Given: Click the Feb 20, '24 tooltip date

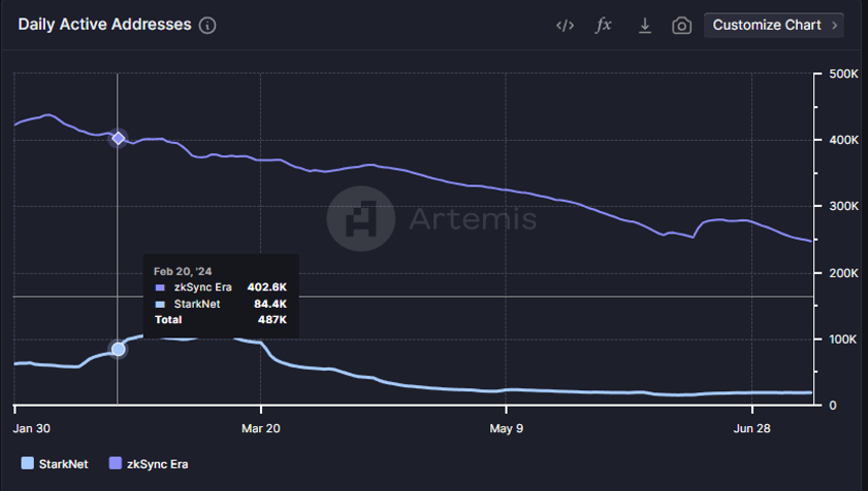Looking at the screenshot, I should point(183,272).
